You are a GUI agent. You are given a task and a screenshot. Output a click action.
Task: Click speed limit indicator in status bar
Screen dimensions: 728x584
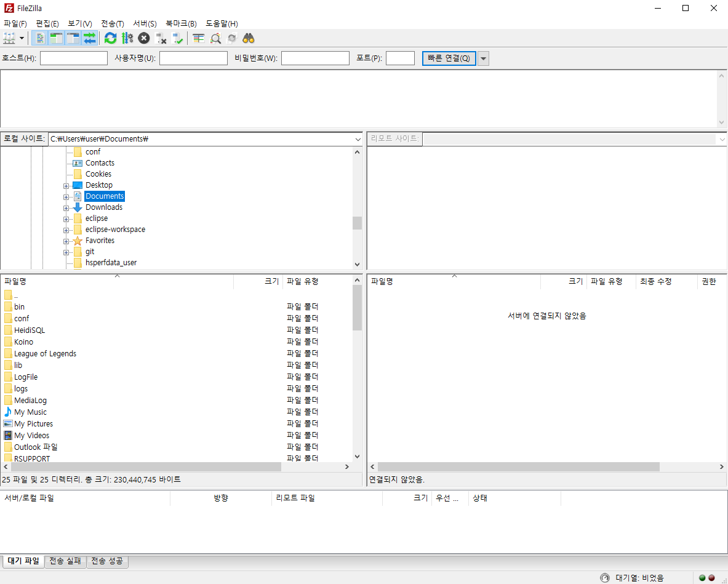click(x=604, y=578)
